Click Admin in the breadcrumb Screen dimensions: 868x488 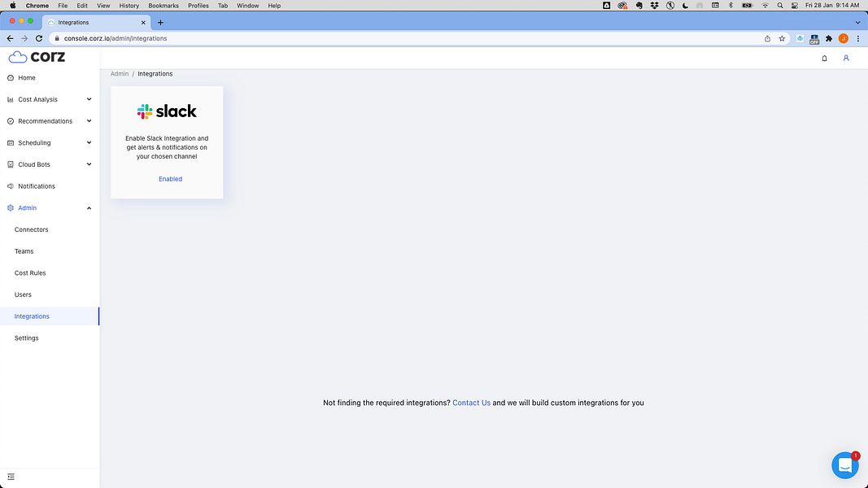(119, 73)
